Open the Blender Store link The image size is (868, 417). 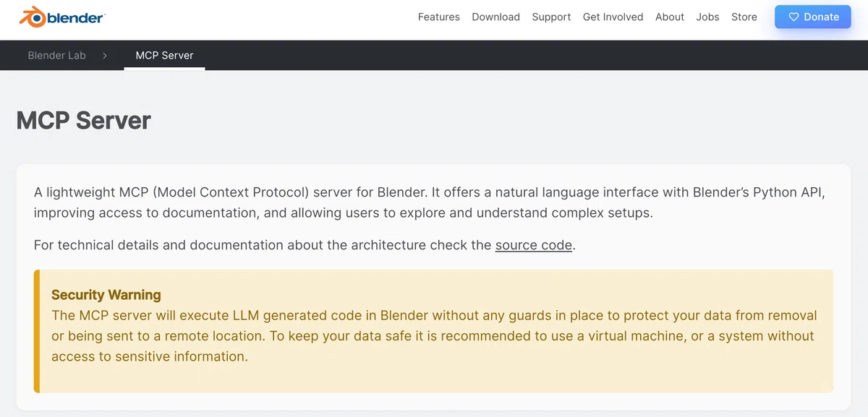(744, 17)
